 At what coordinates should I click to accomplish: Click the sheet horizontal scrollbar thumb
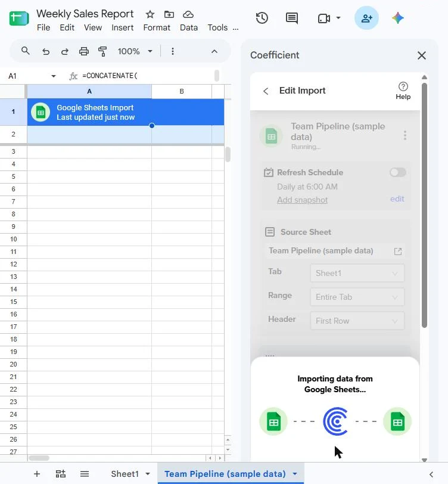pos(39,458)
